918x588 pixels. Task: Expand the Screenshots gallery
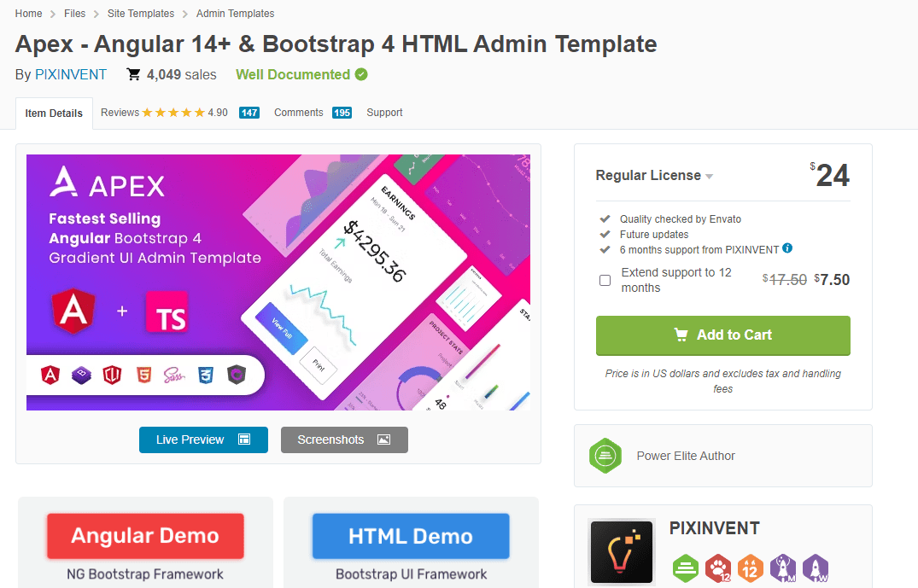coord(344,440)
